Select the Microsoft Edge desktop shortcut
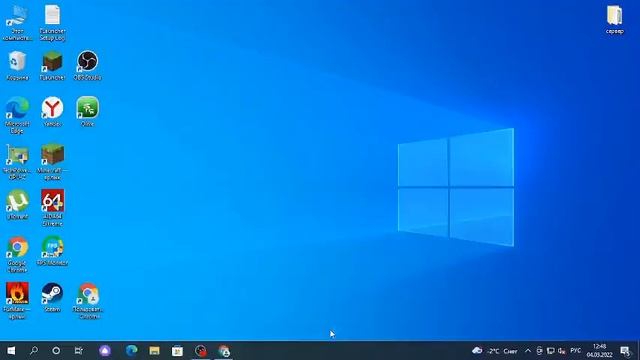Screen dimensions: 640x360 (x=17, y=116)
